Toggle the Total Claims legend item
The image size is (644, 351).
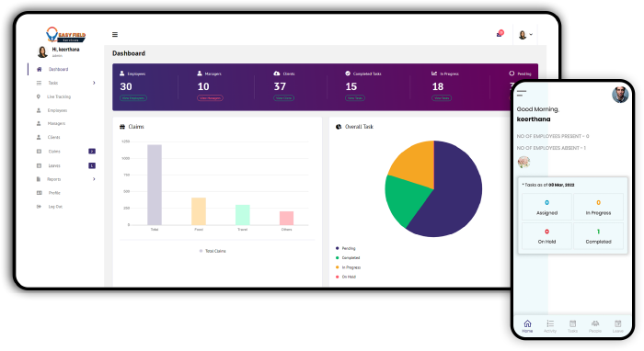tap(213, 251)
